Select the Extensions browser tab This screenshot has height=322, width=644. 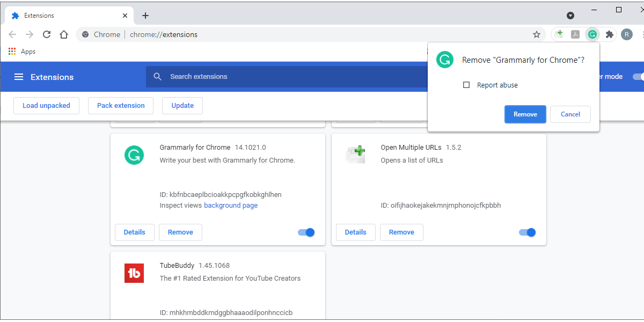pyautogui.click(x=64, y=16)
